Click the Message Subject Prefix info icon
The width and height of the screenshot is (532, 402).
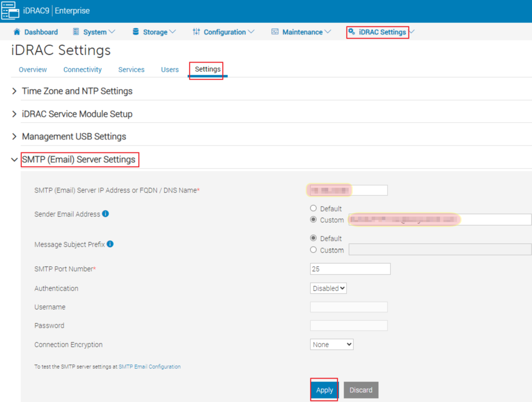pos(110,244)
